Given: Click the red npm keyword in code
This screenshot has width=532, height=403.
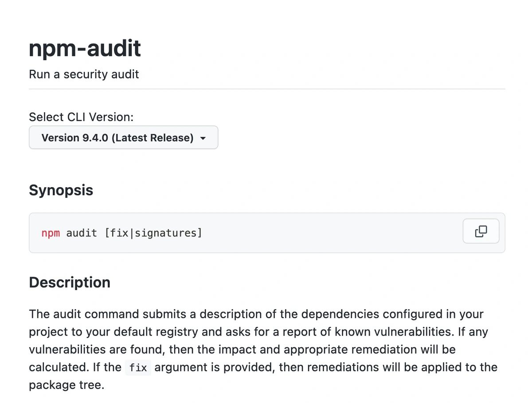Looking at the screenshot, I should [x=51, y=233].
